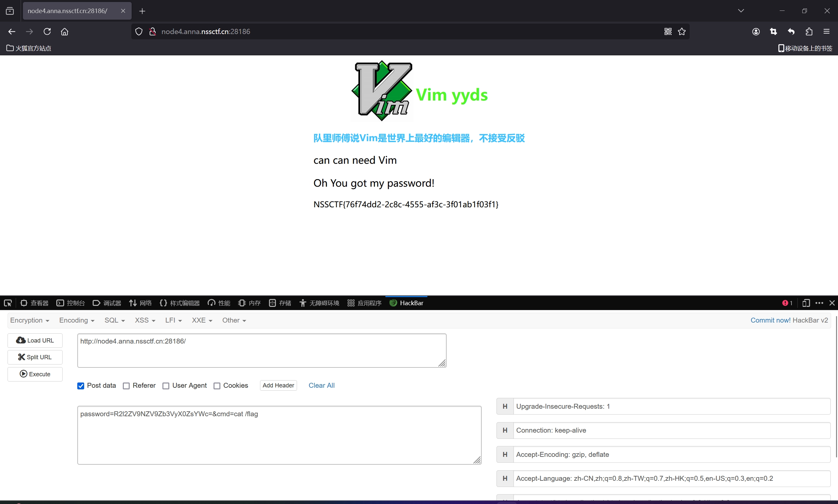Open the recent tabs icon at top-left

(10, 11)
